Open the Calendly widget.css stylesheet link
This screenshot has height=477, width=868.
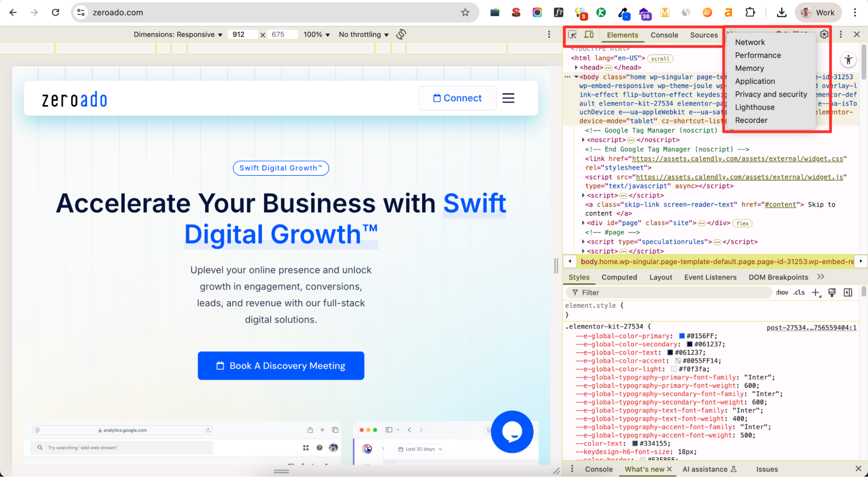click(738, 159)
